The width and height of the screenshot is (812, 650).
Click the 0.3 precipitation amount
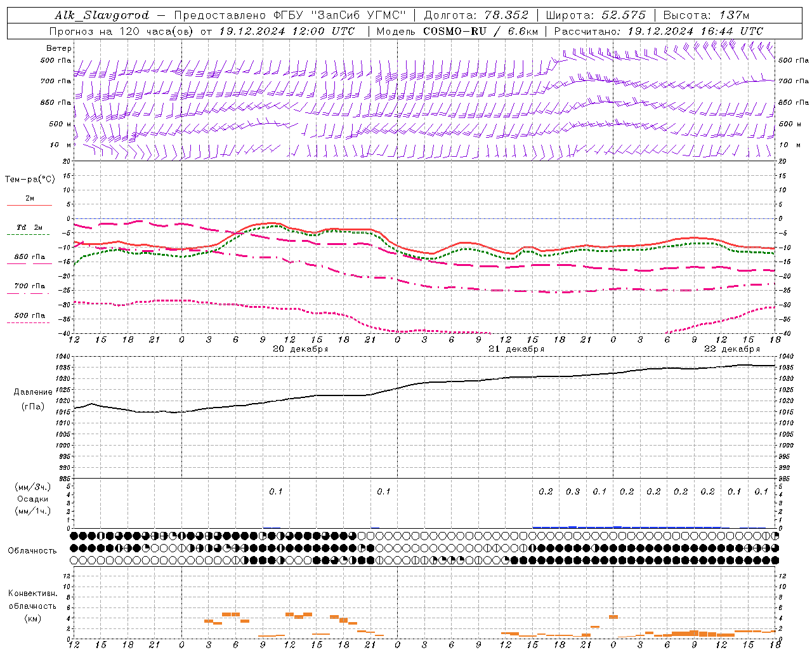point(573,491)
